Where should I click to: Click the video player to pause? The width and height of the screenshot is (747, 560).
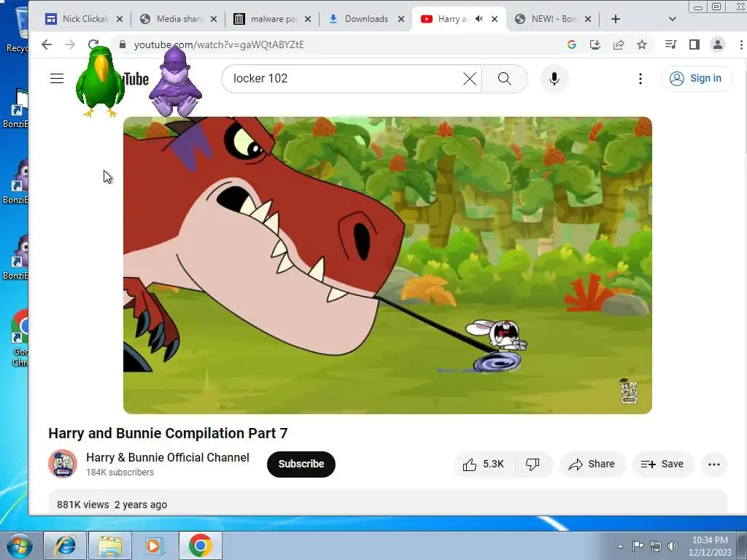pyautogui.click(x=387, y=265)
